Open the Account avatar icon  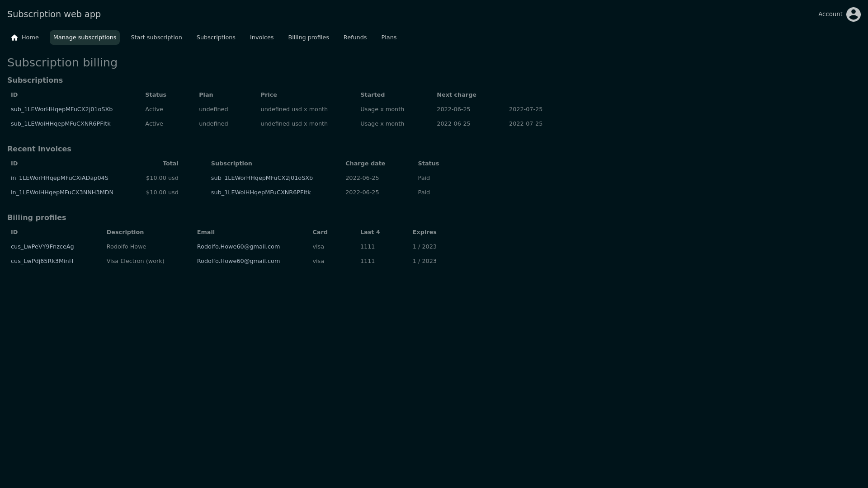pyautogui.click(x=853, y=14)
